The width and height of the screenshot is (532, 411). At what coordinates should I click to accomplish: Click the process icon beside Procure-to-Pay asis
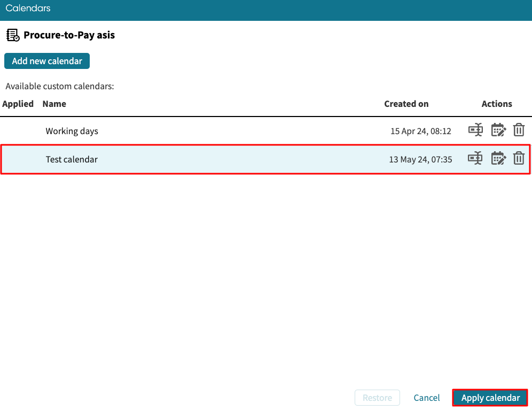click(x=13, y=36)
